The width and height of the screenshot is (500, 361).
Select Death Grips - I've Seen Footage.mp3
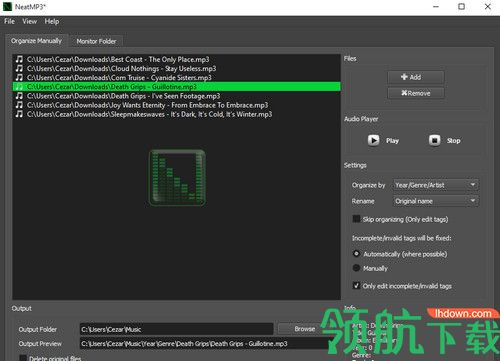pos(176,96)
